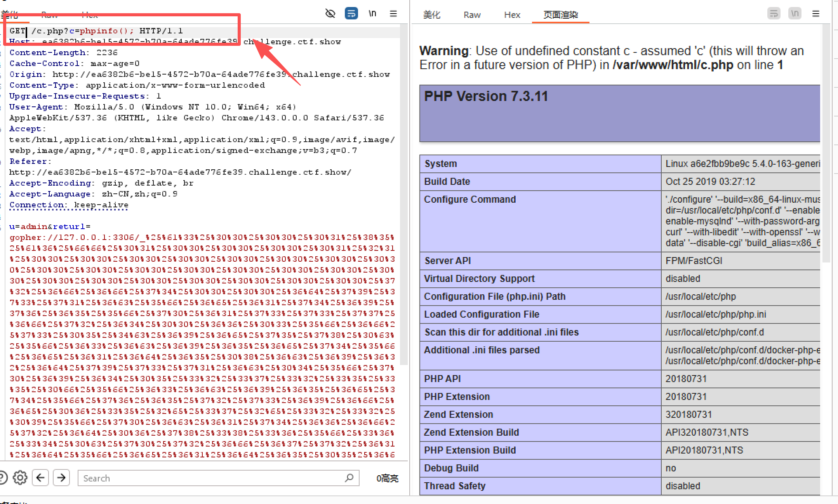The image size is (838, 504).
Task: Click Zend Extension value 320180731
Action: coord(688,414)
